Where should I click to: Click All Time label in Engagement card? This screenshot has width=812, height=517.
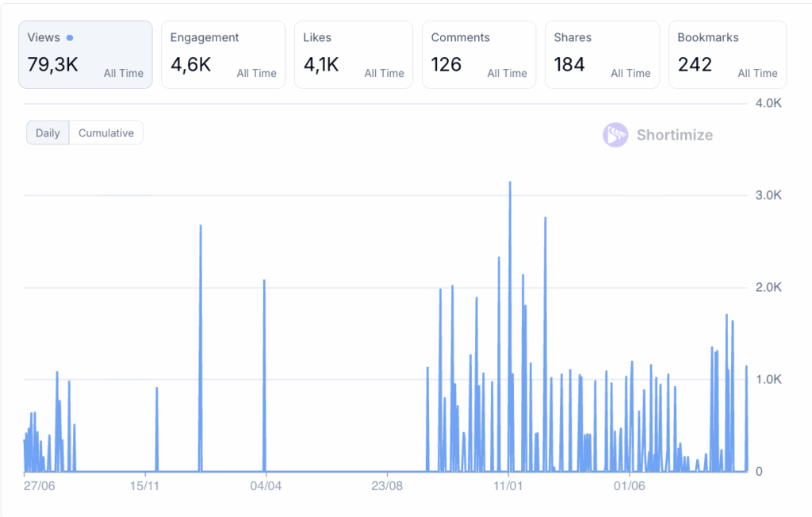[257, 73]
